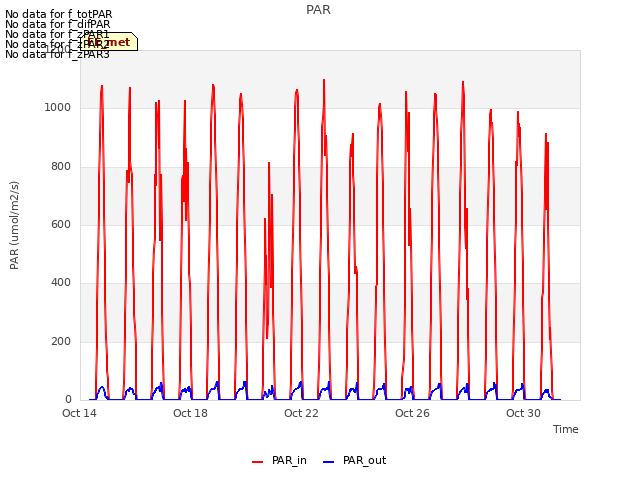Click the 400 y-axis tick label
This screenshot has height=480, width=640.
click(x=61, y=282)
